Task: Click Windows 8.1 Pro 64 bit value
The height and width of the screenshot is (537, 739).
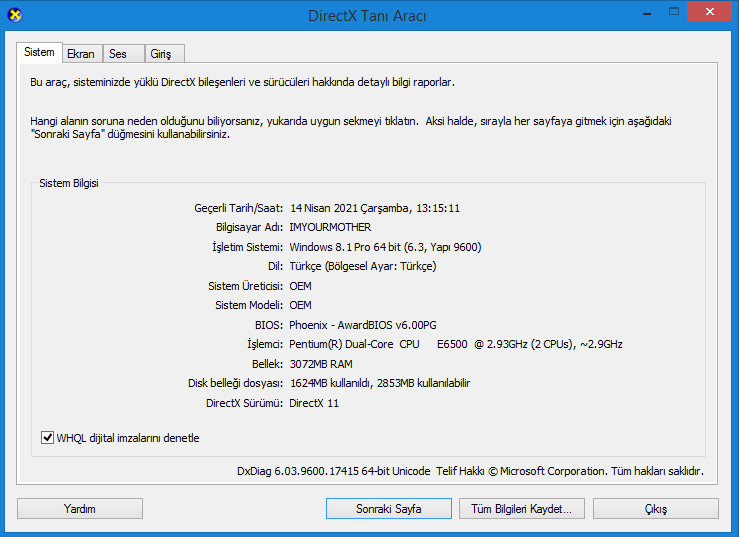Action: 385,247
